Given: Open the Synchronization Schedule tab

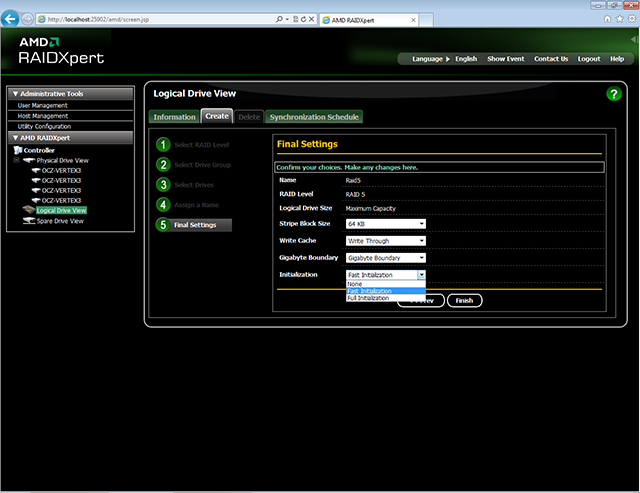Looking at the screenshot, I should click(314, 117).
